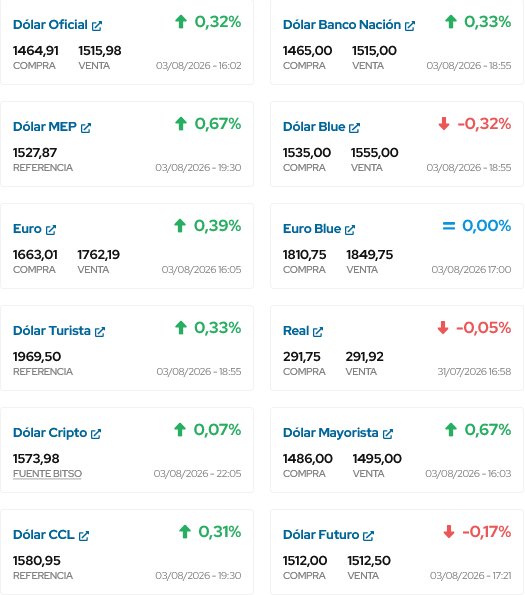Open Dólar Mayorista external link icon
525x595 pixels.
(x=388, y=434)
